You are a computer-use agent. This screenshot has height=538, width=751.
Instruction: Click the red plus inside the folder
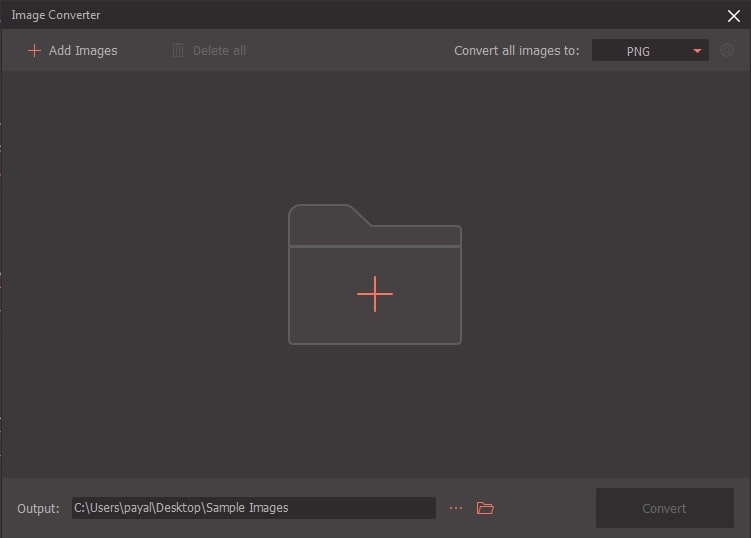(x=375, y=294)
